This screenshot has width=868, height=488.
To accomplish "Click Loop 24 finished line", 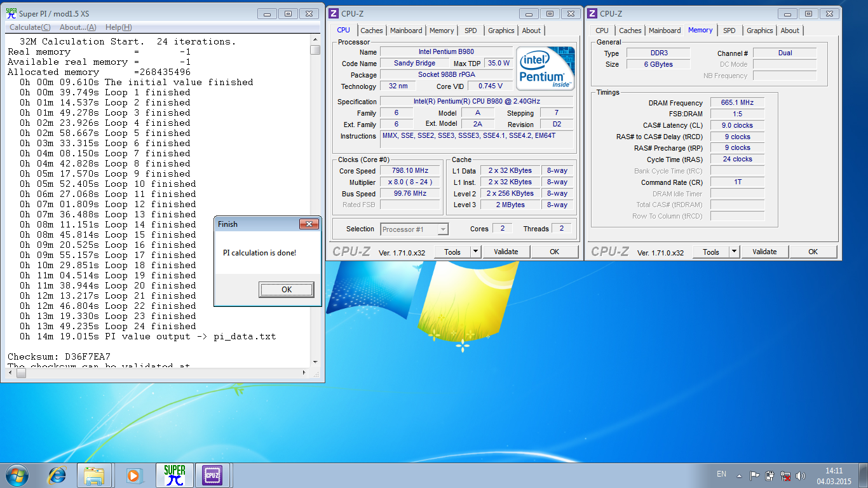I will tap(108, 326).
